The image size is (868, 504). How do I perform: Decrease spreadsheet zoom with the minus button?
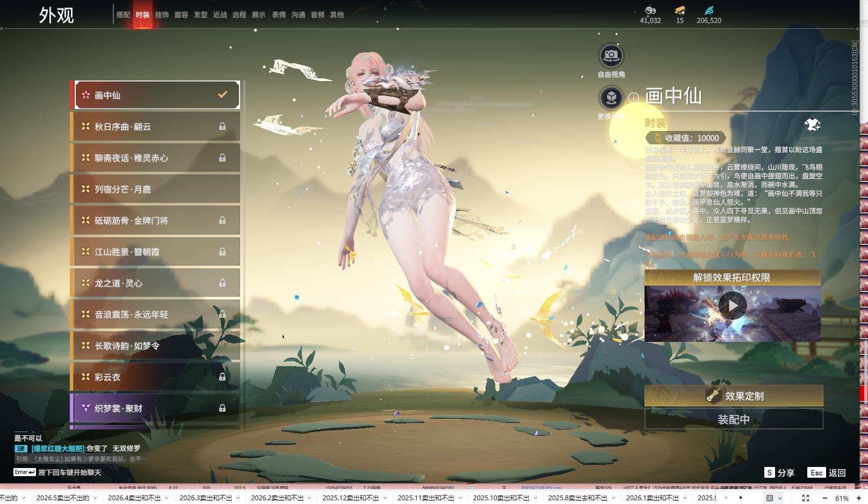[x=826, y=498]
